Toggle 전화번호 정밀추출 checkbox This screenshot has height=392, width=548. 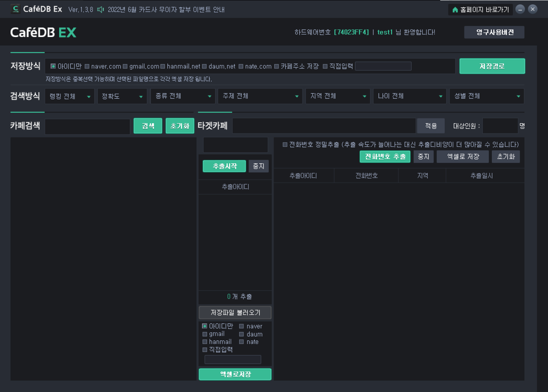(x=285, y=144)
